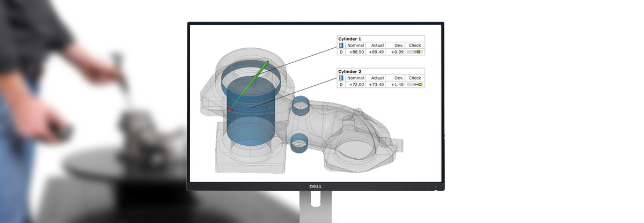Select the Cylinder 2 label title

[350, 71]
